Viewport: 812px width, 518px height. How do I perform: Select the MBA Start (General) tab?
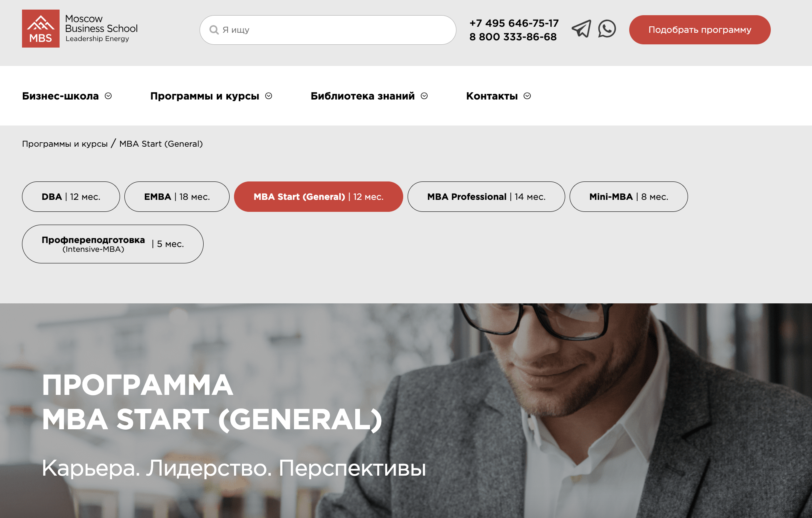318,197
